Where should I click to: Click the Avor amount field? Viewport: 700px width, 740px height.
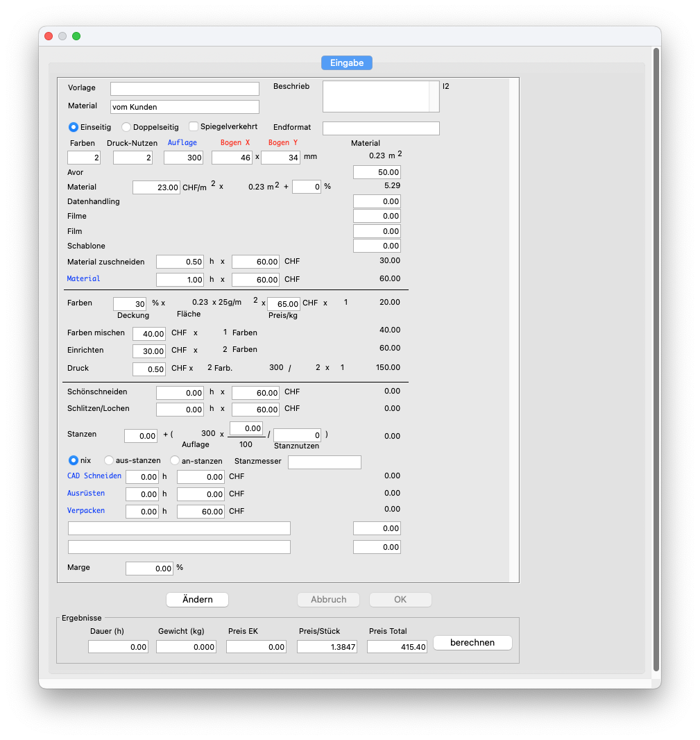[x=377, y=172]
